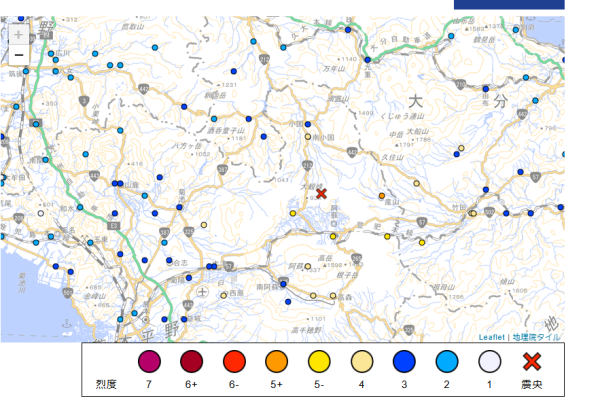Screen dimensions: 600x403
Task: Click the 烈度 legend label
Action: coord(106,384)
